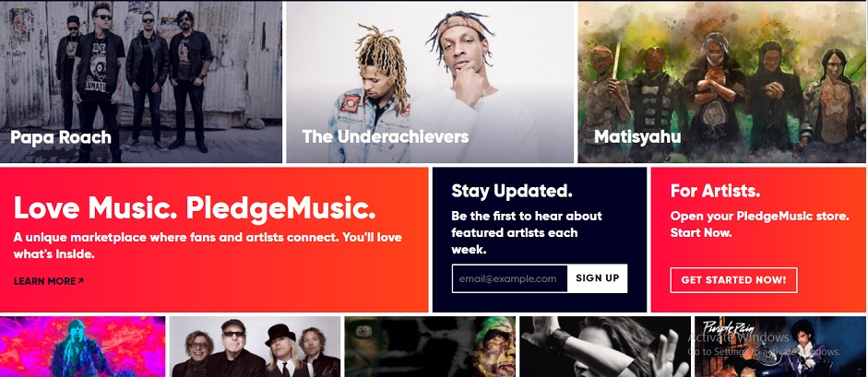
Task: Click the arrow icon beside LEARN MORE
Action: coord(81,281)
